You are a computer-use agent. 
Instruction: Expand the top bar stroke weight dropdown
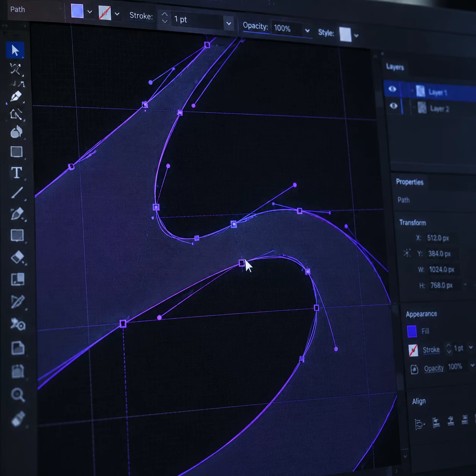229,24
